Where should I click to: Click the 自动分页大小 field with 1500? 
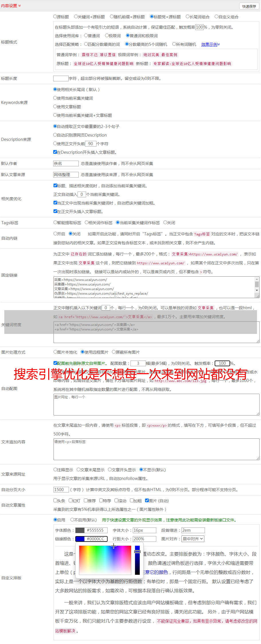pos(61,490)
